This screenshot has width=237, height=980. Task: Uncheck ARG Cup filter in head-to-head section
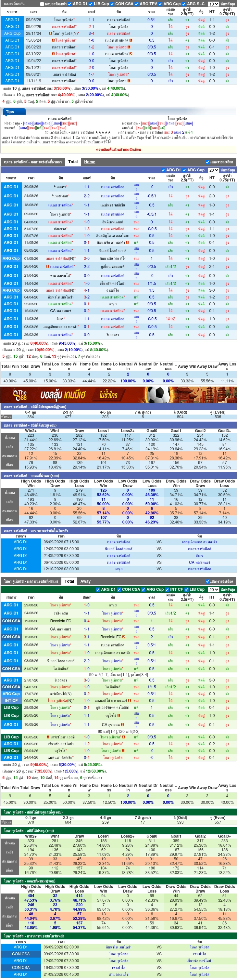[160, 4]
